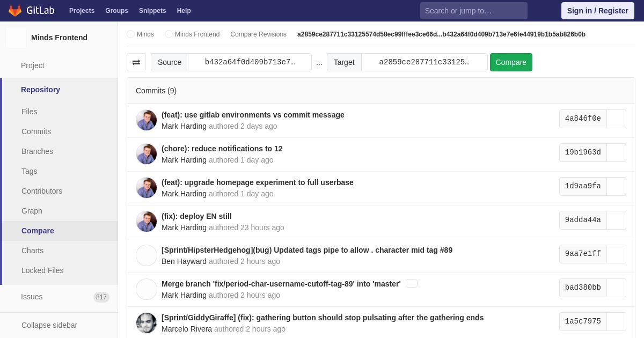Open Mark Harding avatar on upgrade homepage commit

click(x=147, y=188)
